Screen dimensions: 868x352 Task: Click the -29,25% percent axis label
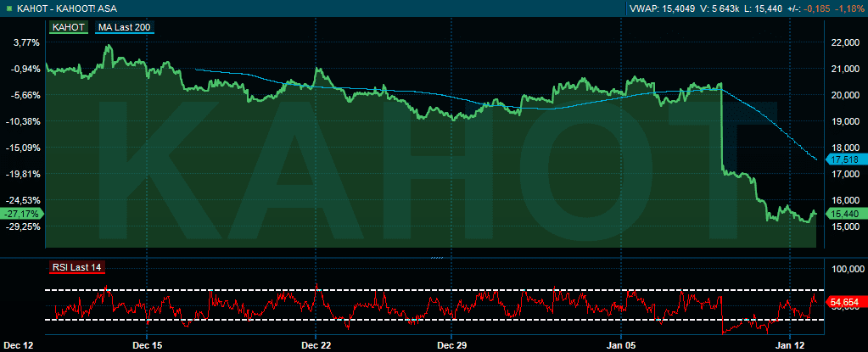point(21,226)
